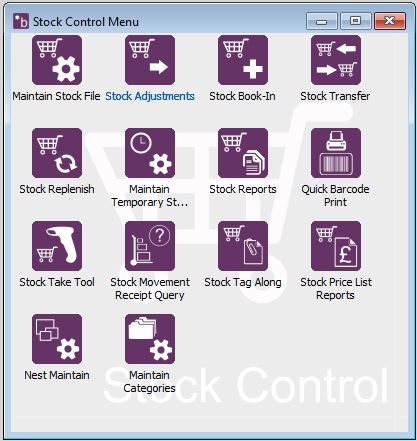
Task: Click the Quick Barcode Print label
Action: [x=335, y=196]
